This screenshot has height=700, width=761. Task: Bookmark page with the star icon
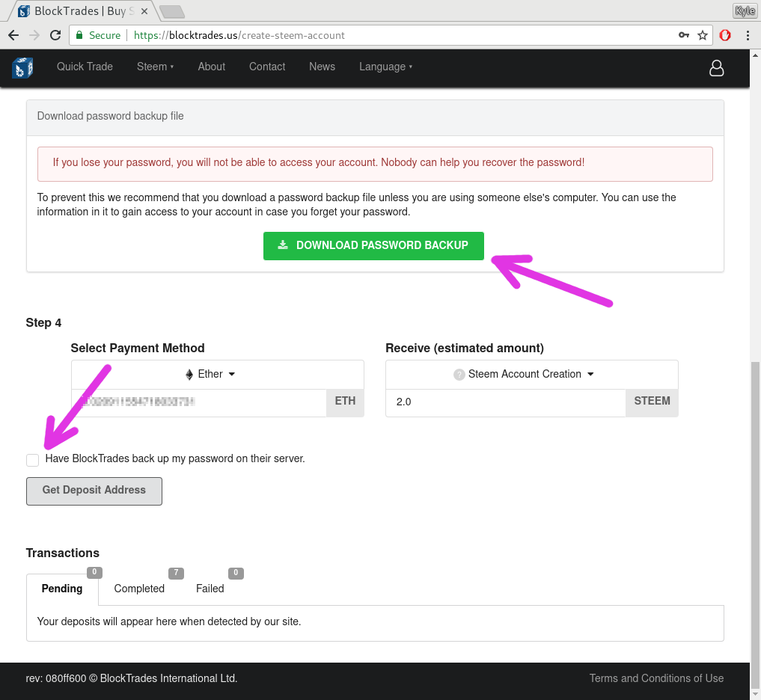703,35
